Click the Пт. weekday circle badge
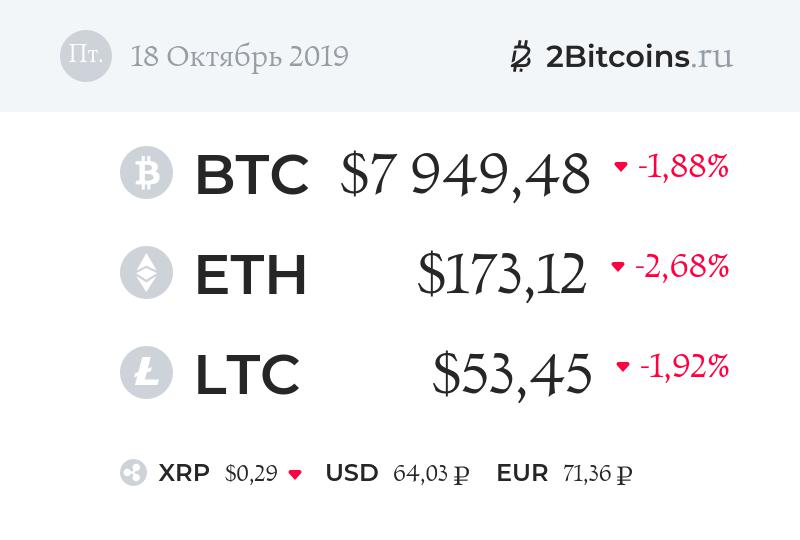Viewport: 800px width, 540px height. pos(86,56)
